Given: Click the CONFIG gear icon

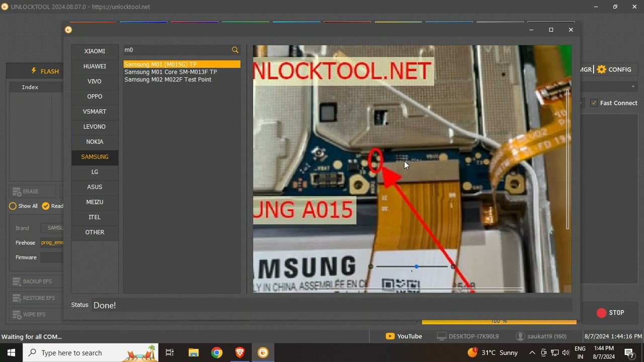Looking at the screenshot, I should click(601, 69).
